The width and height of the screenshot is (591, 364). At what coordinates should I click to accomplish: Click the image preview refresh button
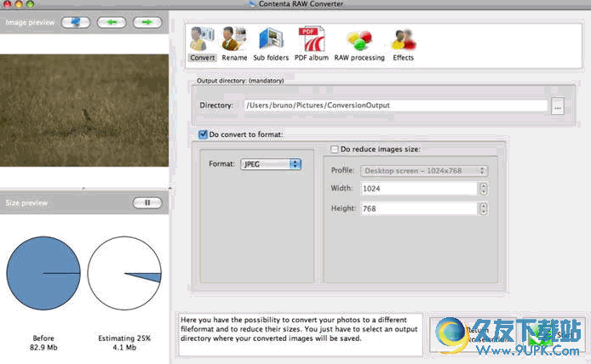pos(76,22)
